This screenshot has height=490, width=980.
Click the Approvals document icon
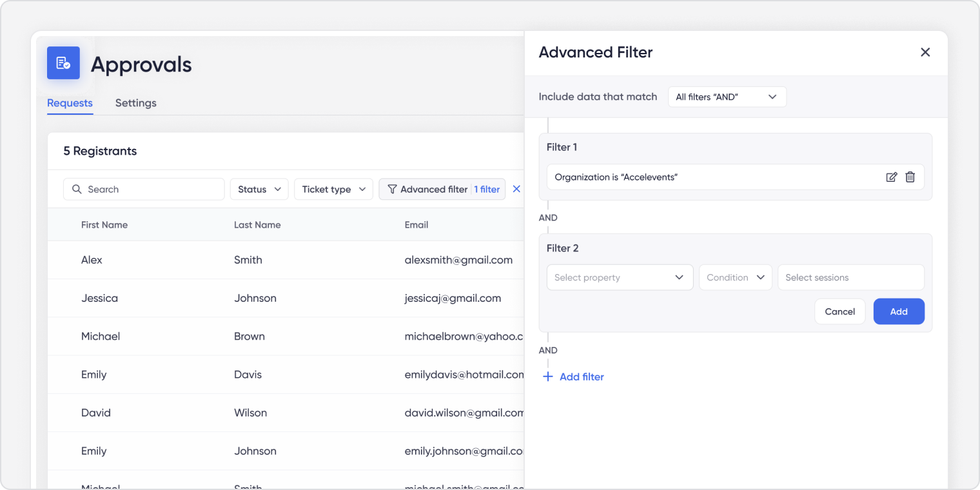tap(63, 63)
